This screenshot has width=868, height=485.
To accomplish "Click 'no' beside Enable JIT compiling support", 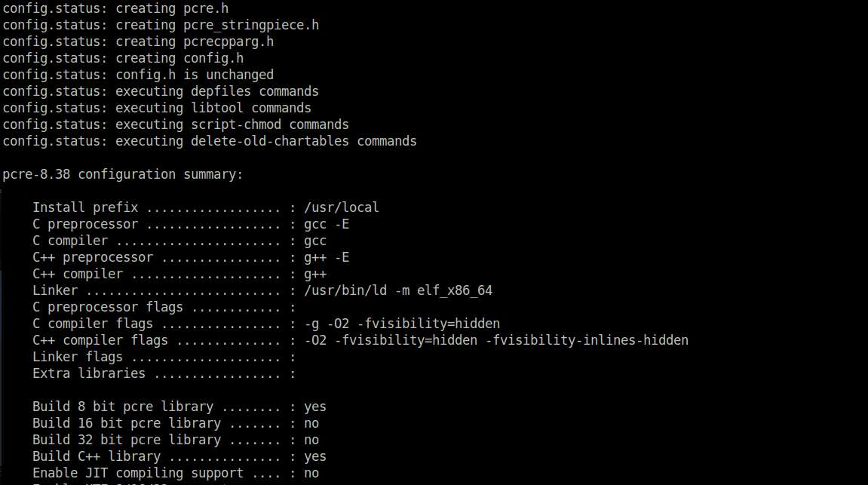I will pos(311,474).
